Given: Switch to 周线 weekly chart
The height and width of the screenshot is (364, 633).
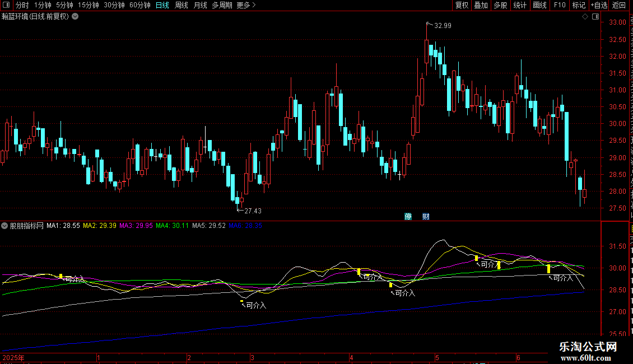Looking at the screenshot, I should point(181,5).
